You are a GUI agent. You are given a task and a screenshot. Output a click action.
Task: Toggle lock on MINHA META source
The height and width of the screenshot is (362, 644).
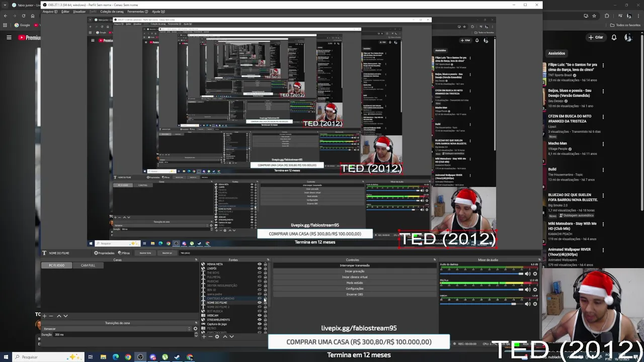[x=265, y=264]
